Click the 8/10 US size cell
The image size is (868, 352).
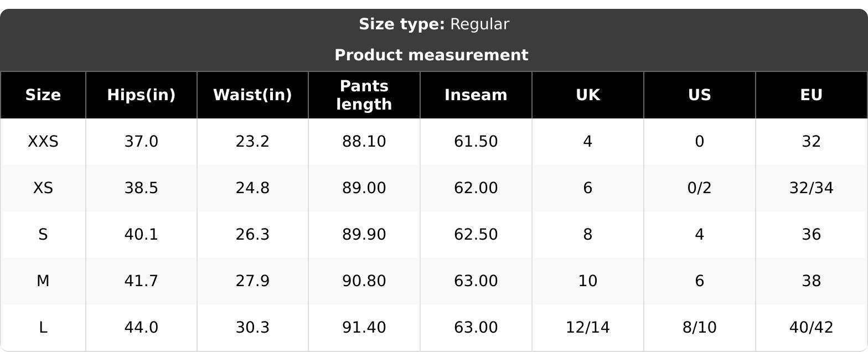point(700,328)
